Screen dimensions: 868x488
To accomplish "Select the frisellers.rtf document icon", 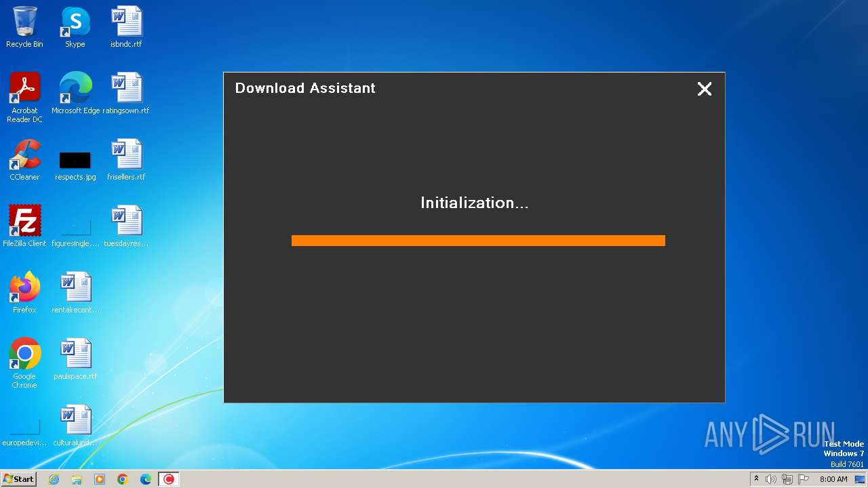I will click(x=126, y=160).
